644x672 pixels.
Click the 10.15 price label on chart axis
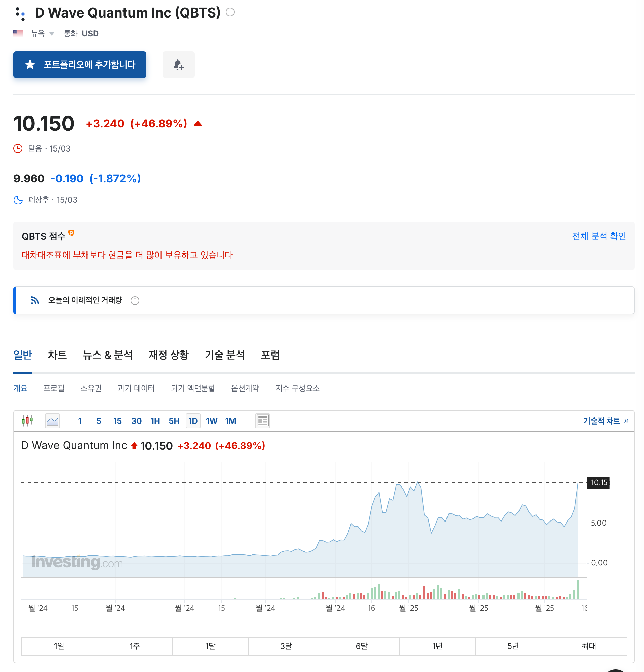tap(599, 483)
